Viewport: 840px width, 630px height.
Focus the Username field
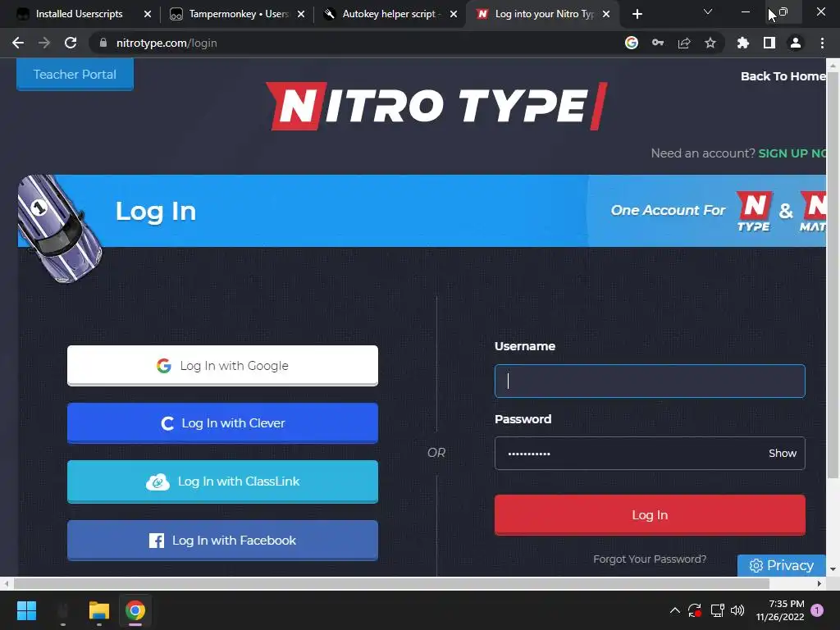pos(650,381)
